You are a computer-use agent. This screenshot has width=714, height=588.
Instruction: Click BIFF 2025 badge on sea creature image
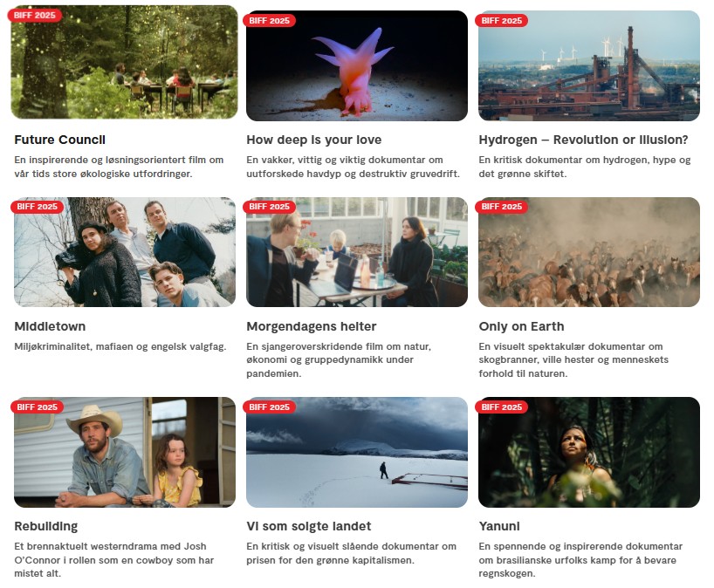[269, 20]
